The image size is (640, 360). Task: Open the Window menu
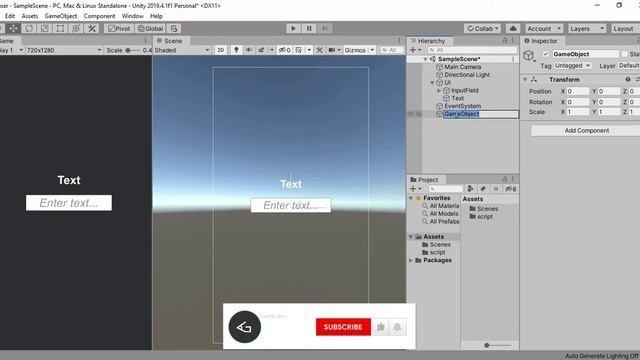pos(133,16)
